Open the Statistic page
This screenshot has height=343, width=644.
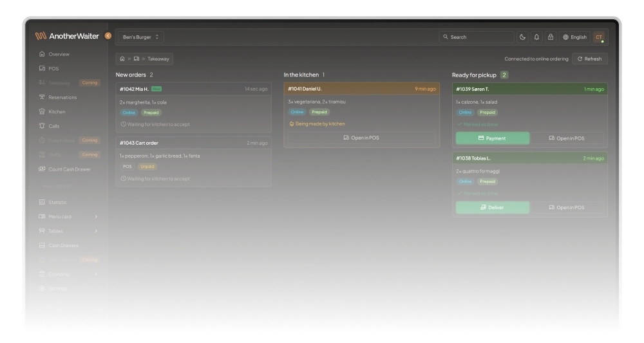tap(57, 202)
